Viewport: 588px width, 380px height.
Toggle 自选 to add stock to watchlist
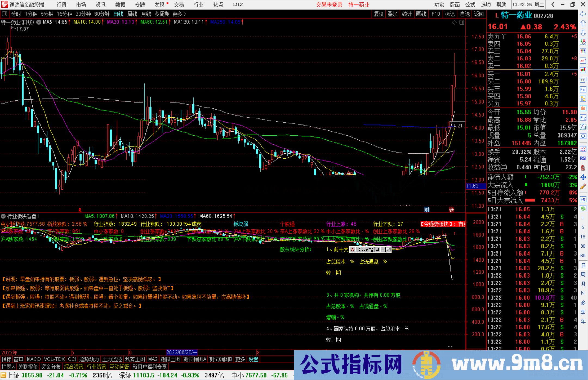(464, 14)
